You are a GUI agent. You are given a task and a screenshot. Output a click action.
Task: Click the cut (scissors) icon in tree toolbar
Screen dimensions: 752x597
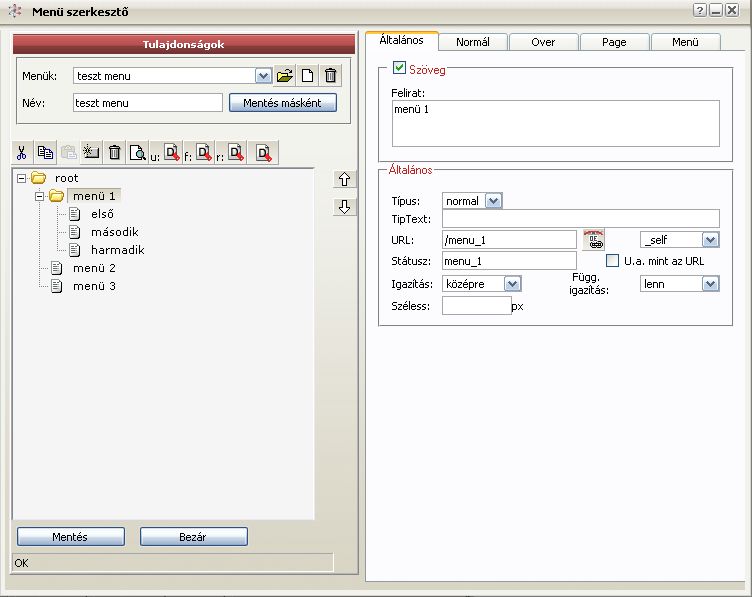21,153
